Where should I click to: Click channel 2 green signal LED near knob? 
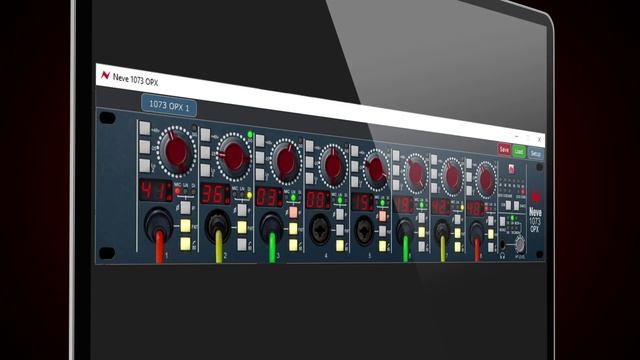point(250,134)
